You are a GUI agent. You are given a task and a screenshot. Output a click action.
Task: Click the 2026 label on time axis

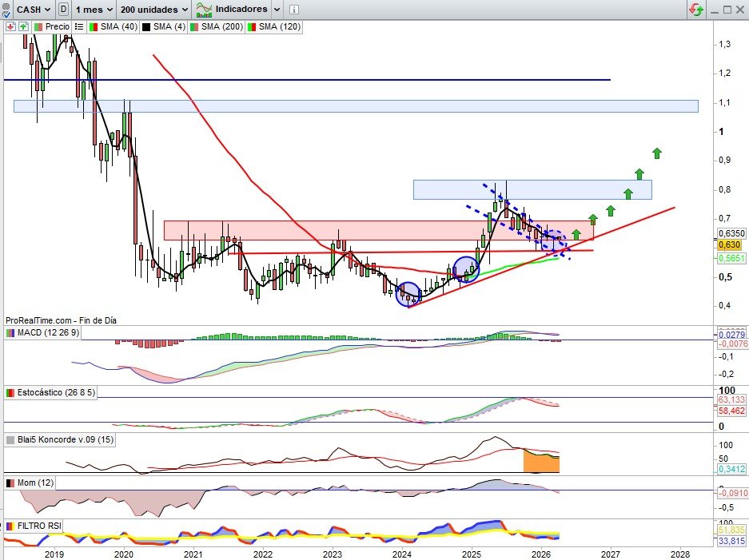(540, 554)
